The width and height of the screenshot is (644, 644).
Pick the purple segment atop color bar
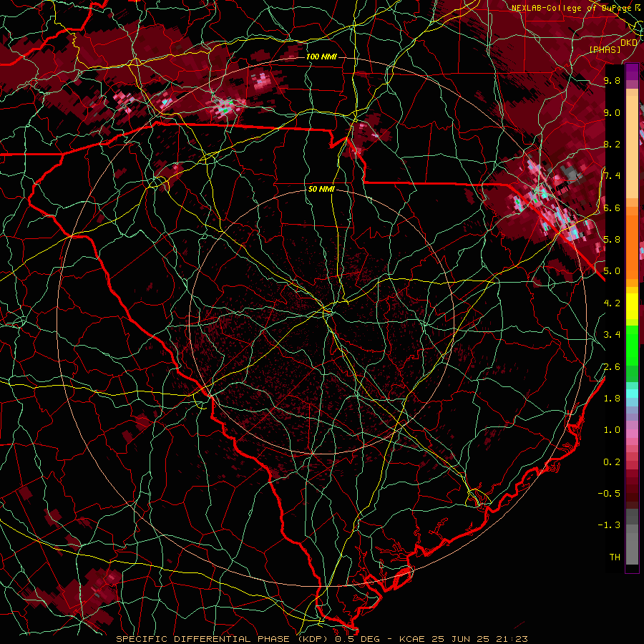[x=632, y=72]
